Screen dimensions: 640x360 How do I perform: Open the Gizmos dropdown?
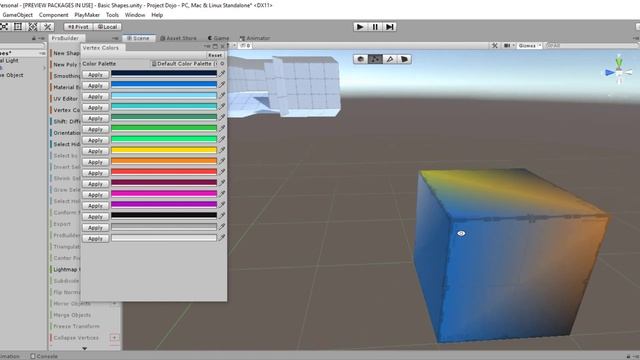coord(530,46)
